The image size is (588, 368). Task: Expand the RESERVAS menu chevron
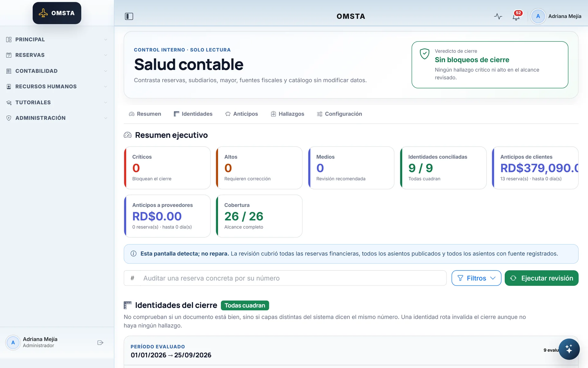pos(106,55)
